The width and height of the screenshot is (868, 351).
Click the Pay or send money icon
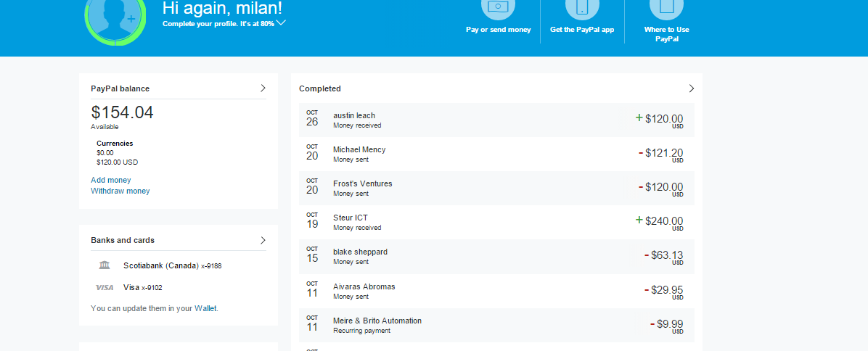498,8
